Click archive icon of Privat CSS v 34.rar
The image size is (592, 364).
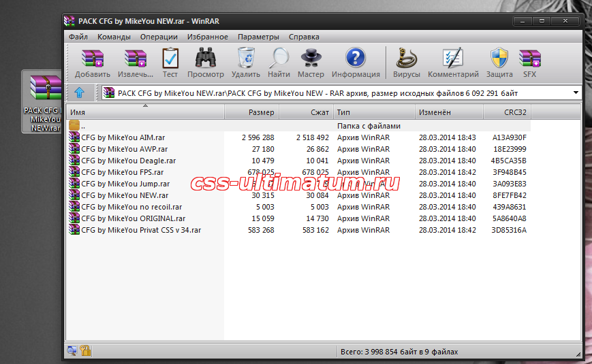[x=74, y=230]
